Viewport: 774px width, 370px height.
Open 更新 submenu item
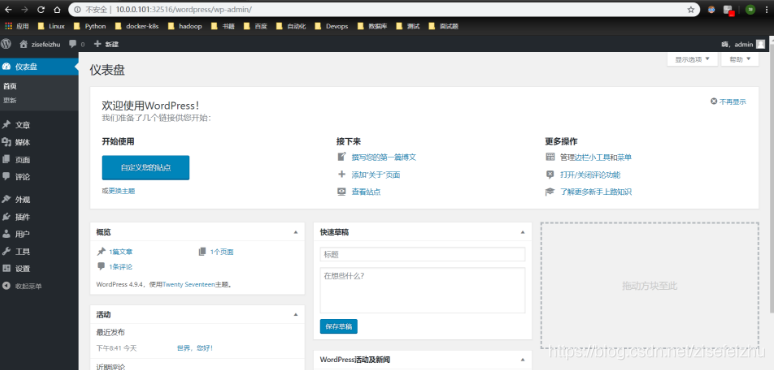pos(10,100)
